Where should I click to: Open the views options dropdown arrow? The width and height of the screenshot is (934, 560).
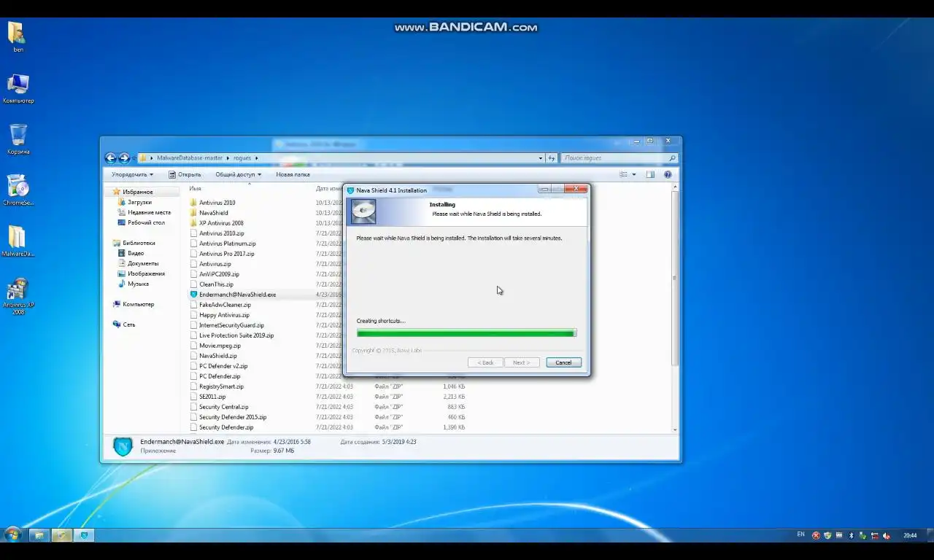click(633, 174)
